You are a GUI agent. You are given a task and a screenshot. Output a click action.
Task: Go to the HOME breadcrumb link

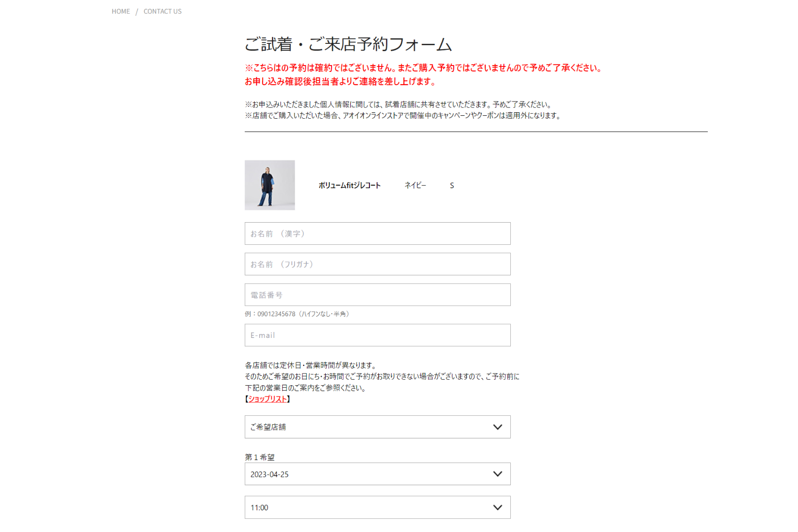pyautogui.click(x=121, y=11)
